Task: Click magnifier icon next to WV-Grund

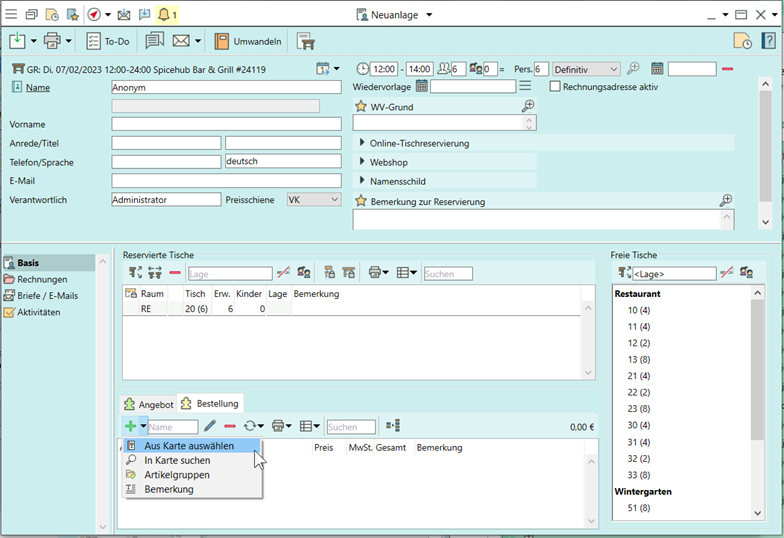Action: 528,106
